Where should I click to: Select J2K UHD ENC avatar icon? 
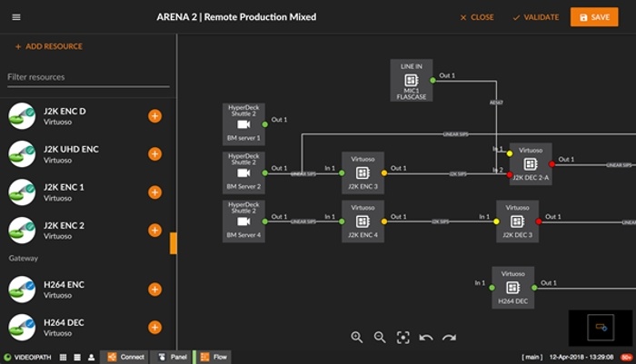(x=22, y=154)
